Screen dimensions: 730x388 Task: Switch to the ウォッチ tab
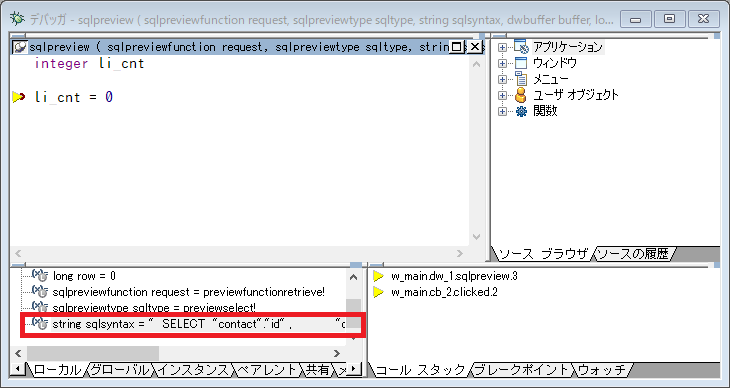[x=602, y=370]
